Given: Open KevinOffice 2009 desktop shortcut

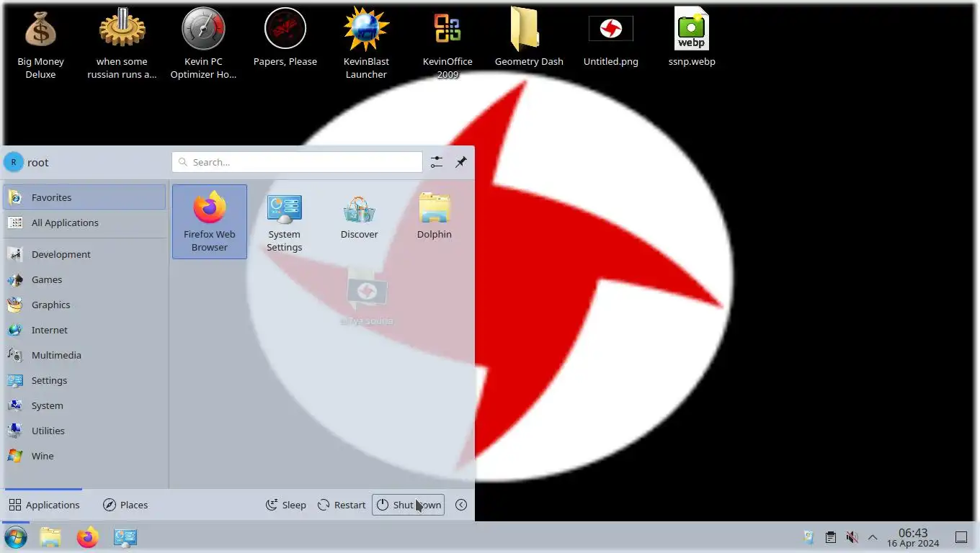Looking at the screenshot, I should point(447,43).
